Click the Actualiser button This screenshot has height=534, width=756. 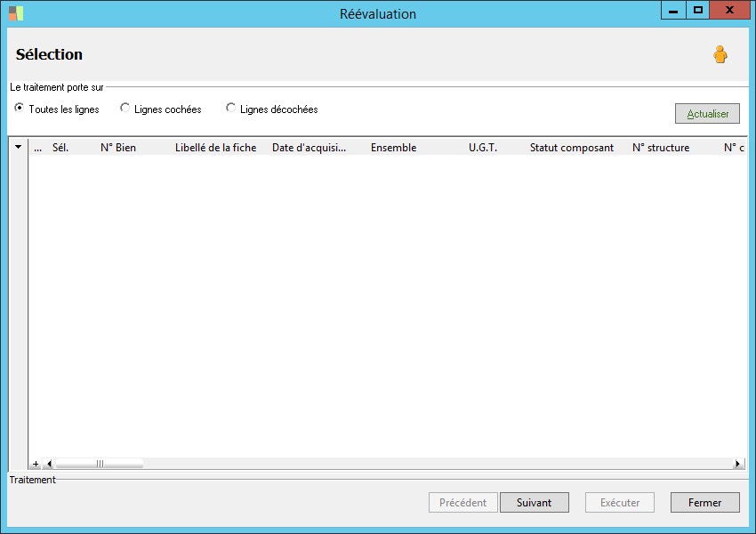[x=707, y=114]
